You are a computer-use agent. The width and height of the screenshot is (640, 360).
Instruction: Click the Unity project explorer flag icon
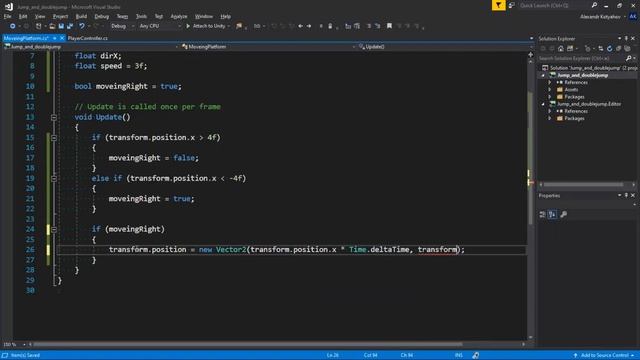[239, 26]
